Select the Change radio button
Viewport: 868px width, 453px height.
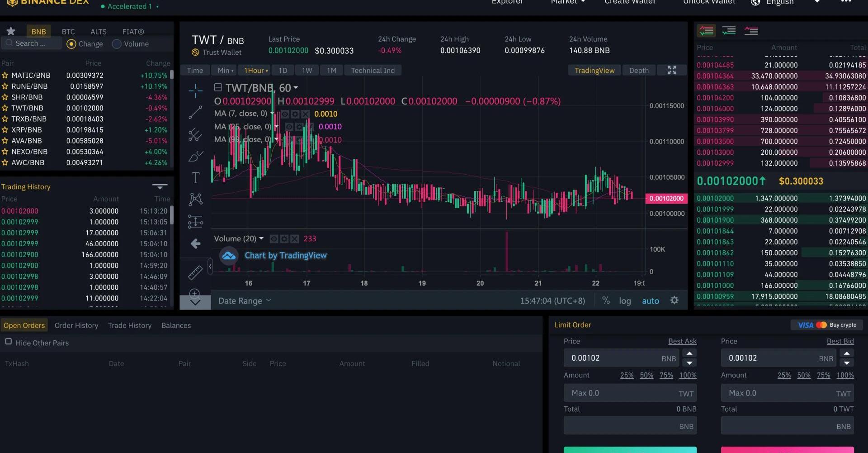71,44
